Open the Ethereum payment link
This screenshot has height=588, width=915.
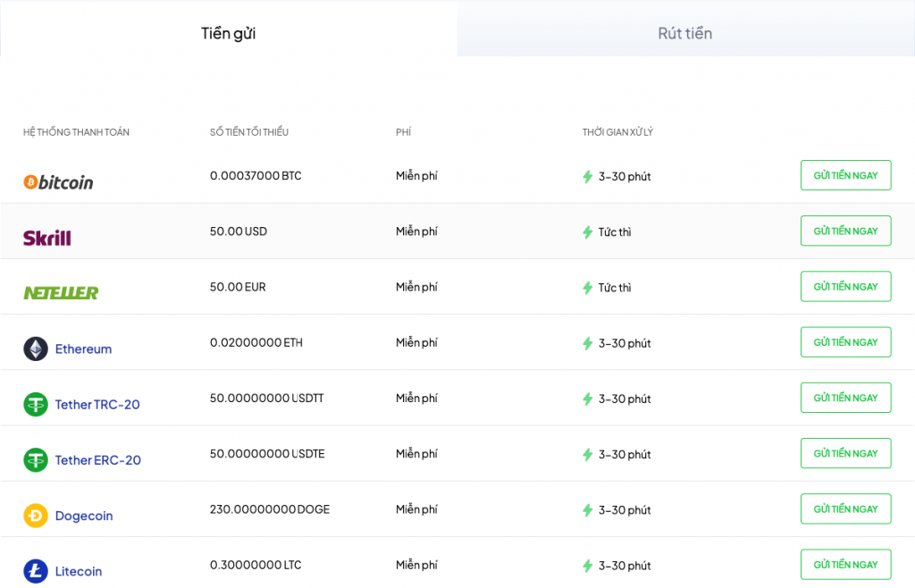coord(83,349)
